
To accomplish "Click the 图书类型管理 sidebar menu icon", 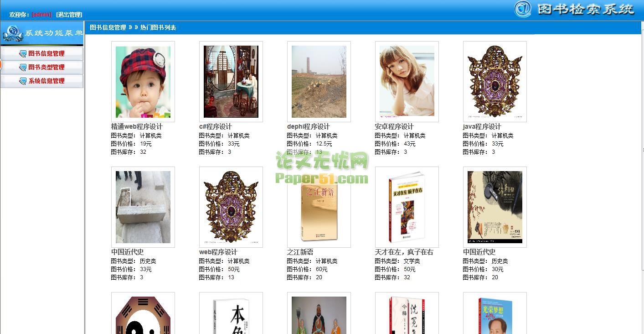I will (23, 68).
